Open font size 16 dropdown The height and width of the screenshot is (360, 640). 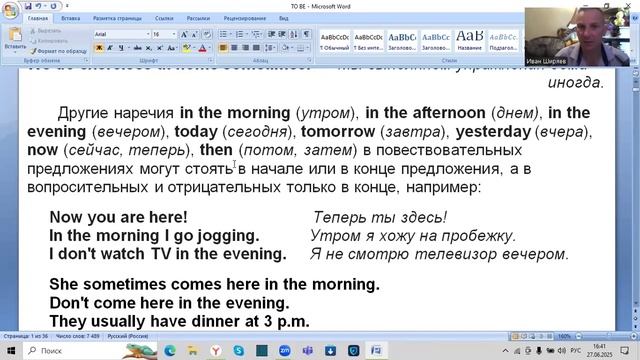coord(174,34)
